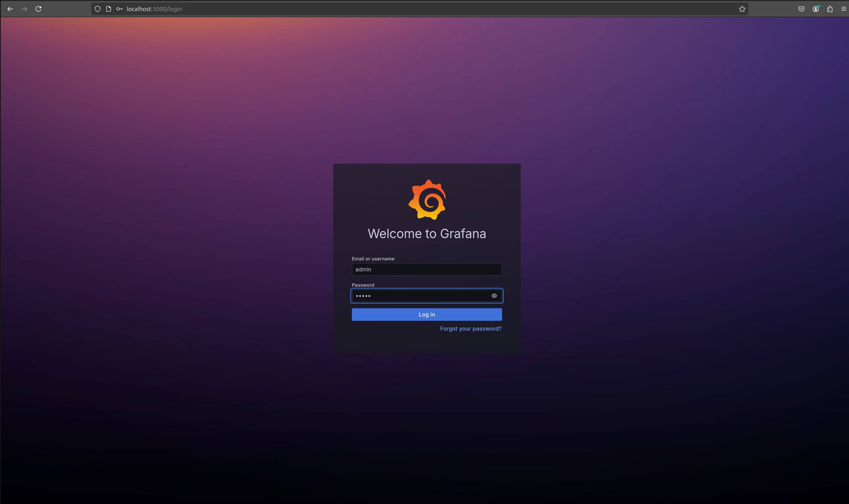Select the Email or username field
Screen dimensions: 849x504
(x=427, y=269)
